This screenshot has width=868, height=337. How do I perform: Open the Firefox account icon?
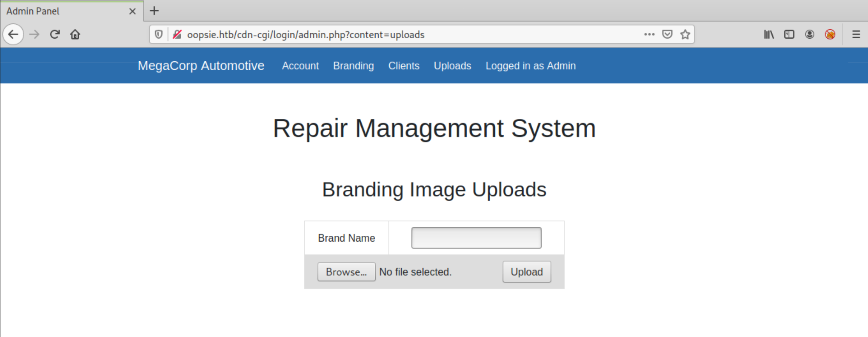(x=810, y=34)
